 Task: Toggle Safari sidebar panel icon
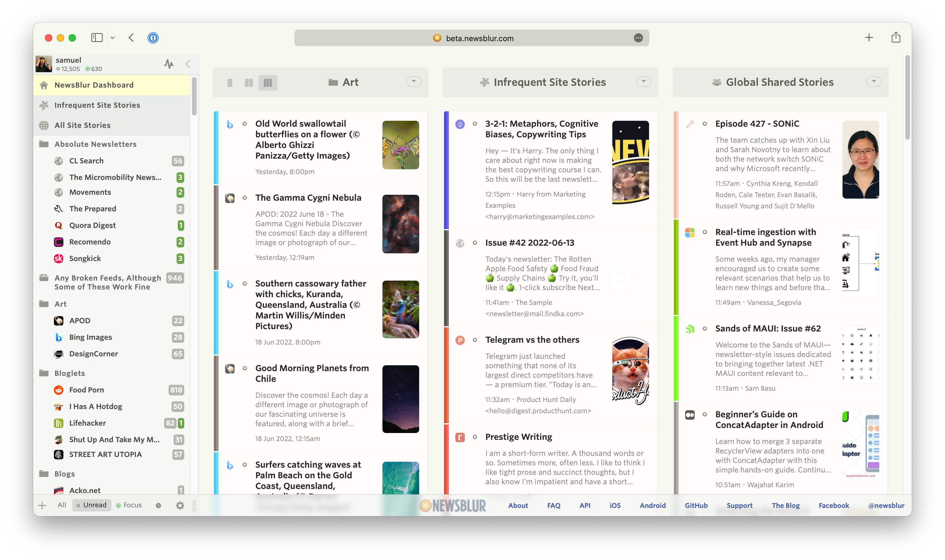tap(97, 38)
